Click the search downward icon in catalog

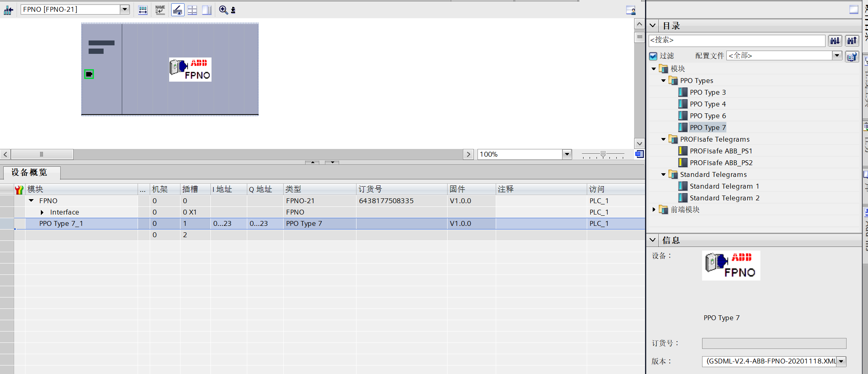pyautogui.click(x=835, y=40)
